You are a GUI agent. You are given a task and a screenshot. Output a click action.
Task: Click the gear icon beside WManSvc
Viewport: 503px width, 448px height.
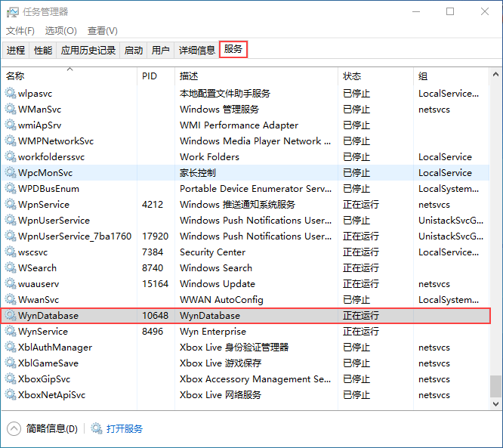[11, 109]
